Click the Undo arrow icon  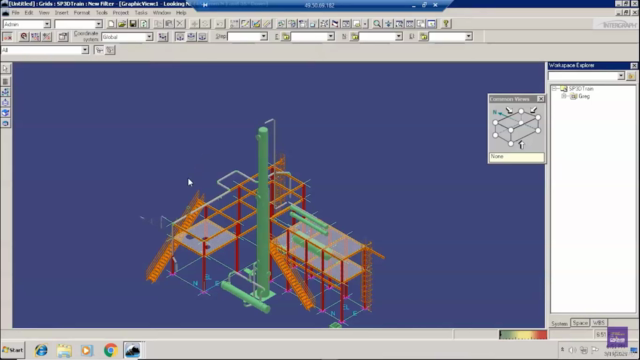(x=220, y=24)
